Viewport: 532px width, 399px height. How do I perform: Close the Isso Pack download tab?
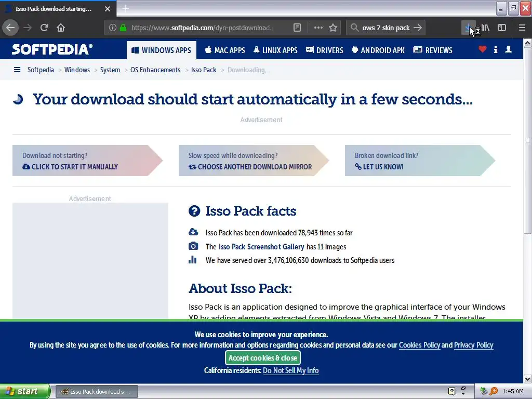[108, 9]
